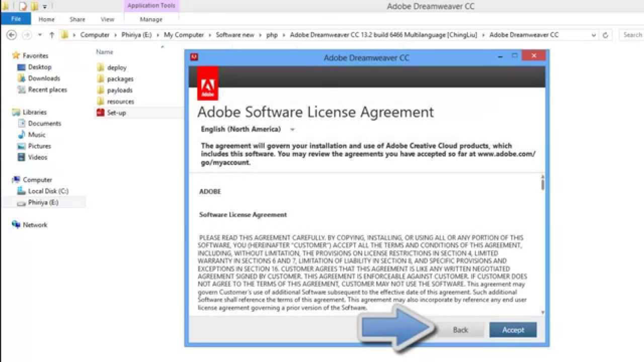Click the Software new breadcrumb segment
Image resolution: width=644 pixels, height=362 pixels.
coord(235,35)
